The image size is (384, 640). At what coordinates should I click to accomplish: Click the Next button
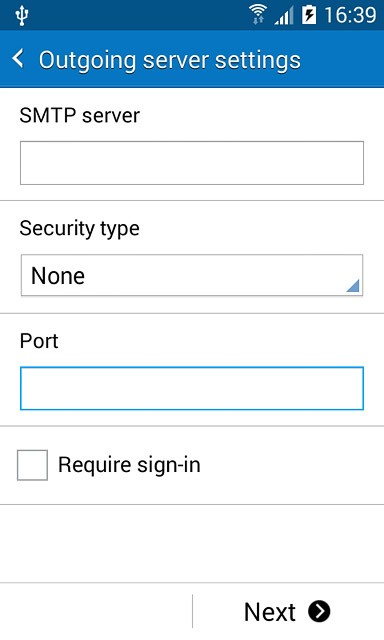(288, 611)
